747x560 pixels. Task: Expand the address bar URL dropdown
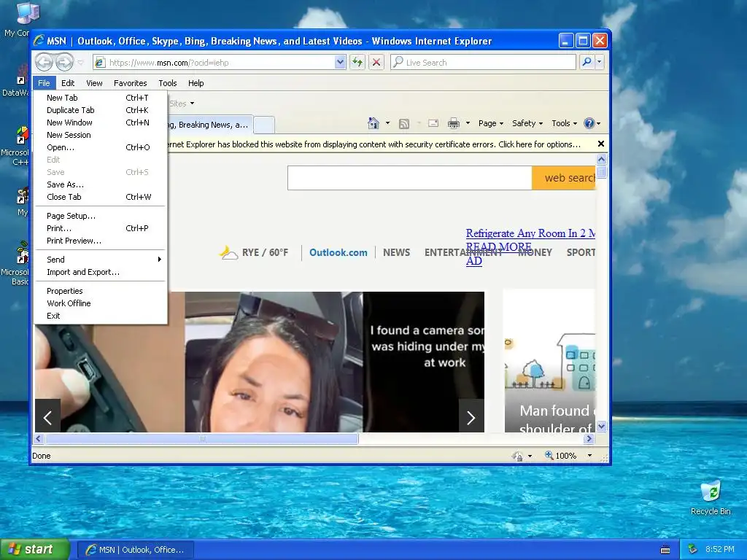click(x=340, y=63)
